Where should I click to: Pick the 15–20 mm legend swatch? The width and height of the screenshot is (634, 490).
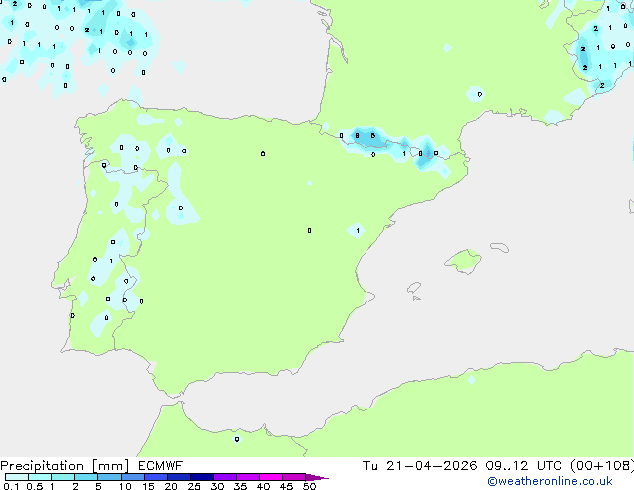pos(156,477)
